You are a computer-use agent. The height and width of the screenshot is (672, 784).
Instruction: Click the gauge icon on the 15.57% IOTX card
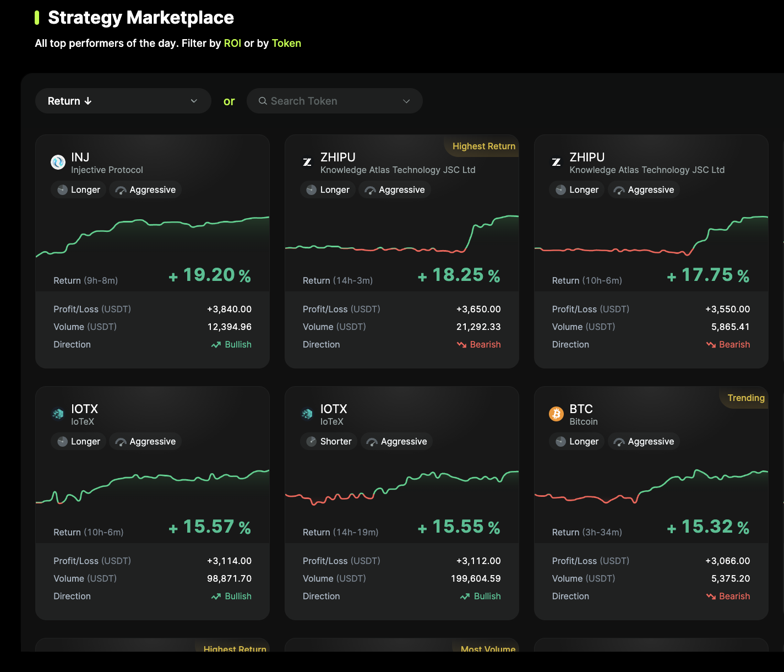click(121, 442)
